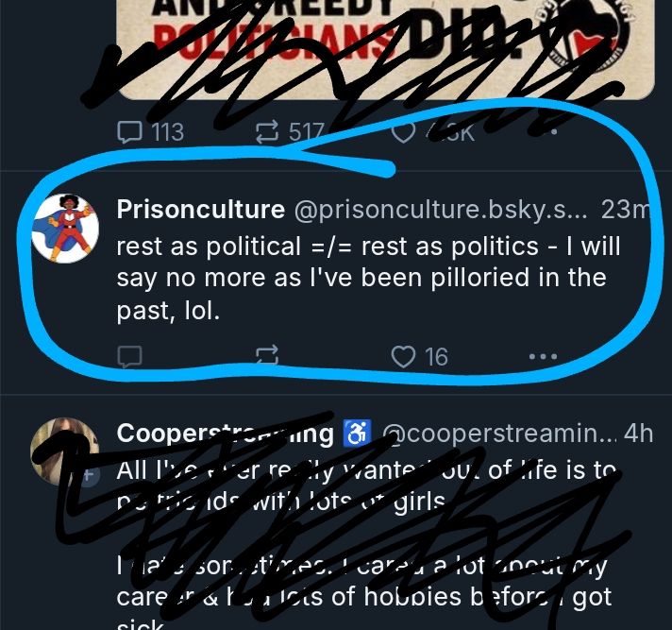Open replies on the 113-comment post
The image size is (672, 630).
150,131
